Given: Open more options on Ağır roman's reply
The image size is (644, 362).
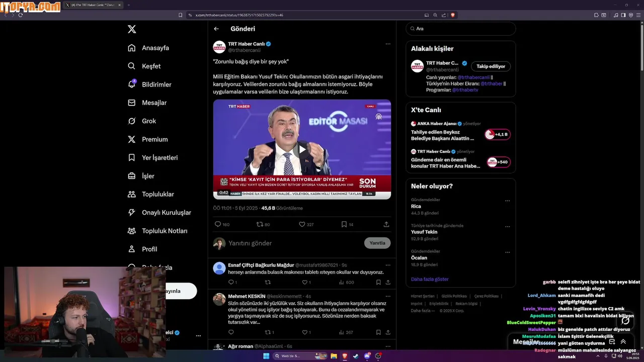Looking at the screenshot, I should pos(388,346).
